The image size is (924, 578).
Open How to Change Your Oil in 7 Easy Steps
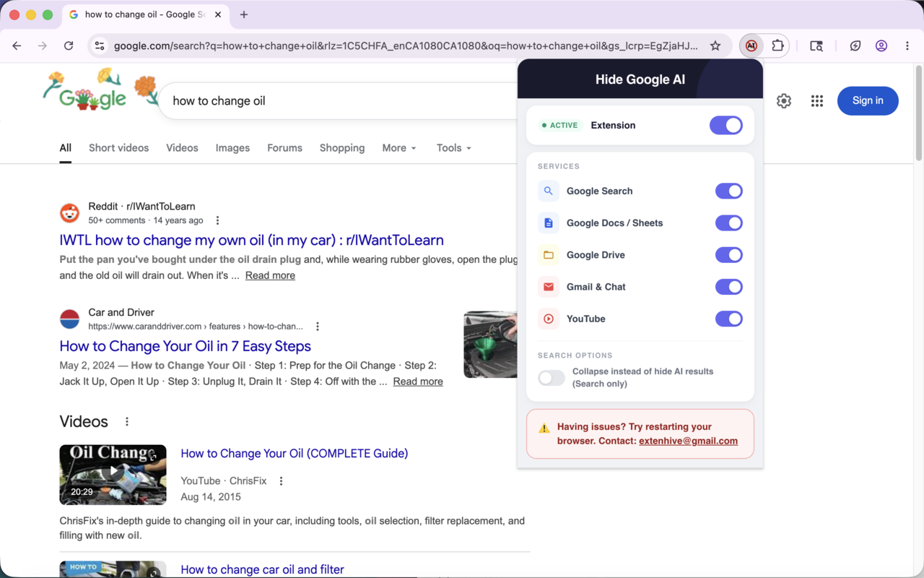185,347
